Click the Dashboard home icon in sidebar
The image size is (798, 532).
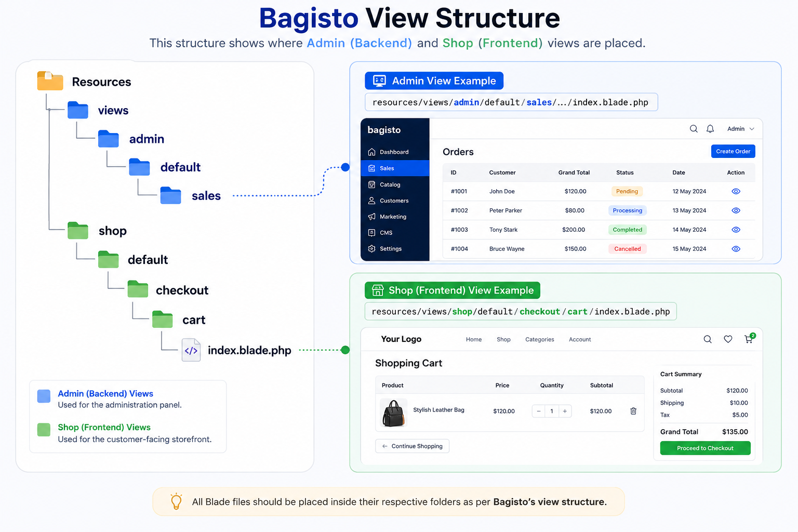(371, 152)
